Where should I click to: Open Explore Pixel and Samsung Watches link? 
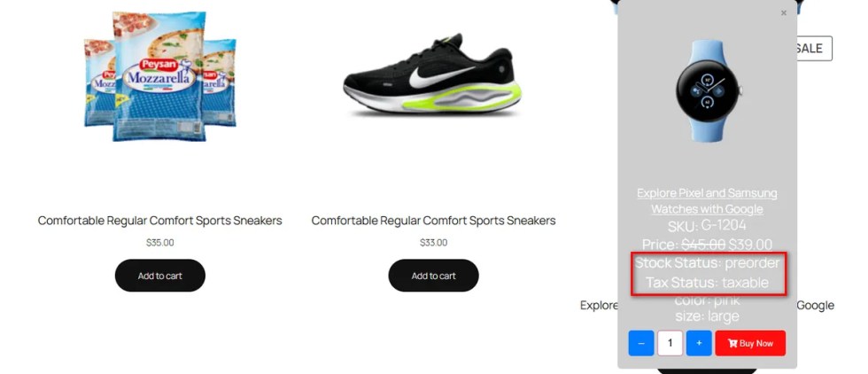coord(707,201)
